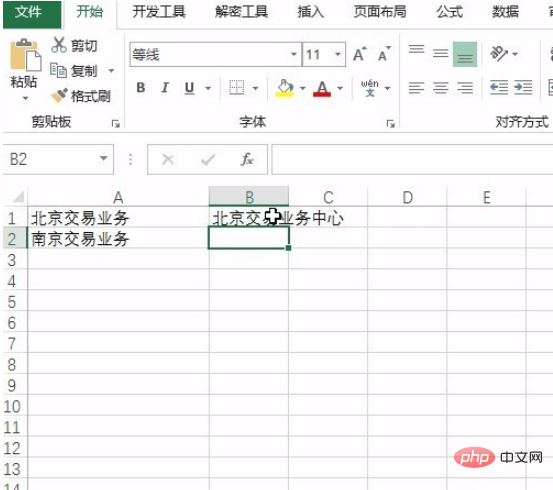Expand the font color dropdown arrow
This screenshot has width=553, height=490.
[340, 88]
